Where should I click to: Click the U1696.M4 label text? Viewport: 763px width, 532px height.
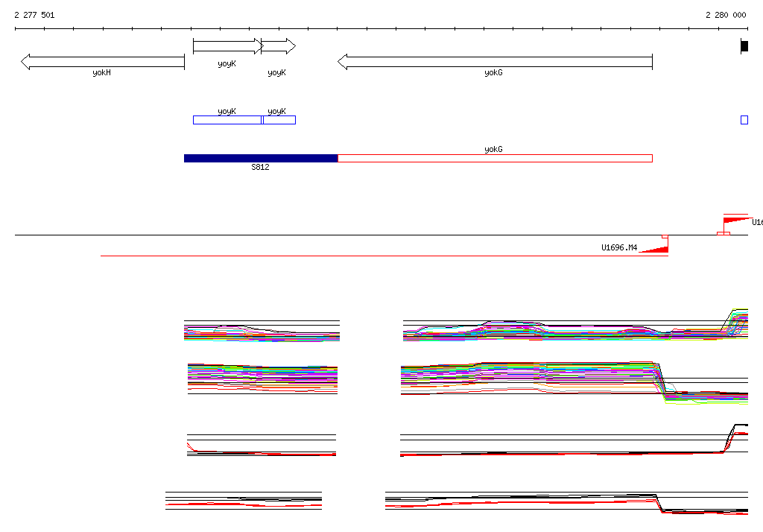(x=619, y=247)
